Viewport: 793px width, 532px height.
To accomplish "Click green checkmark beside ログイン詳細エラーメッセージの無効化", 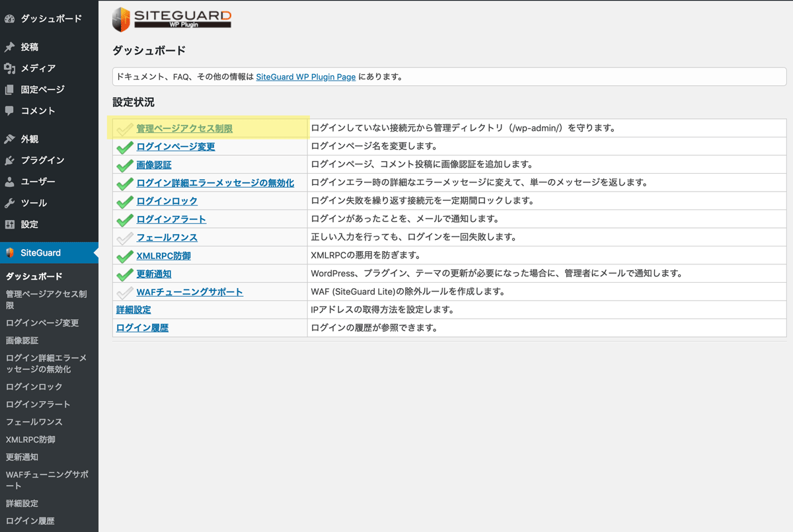I will (x=124, y=182).
